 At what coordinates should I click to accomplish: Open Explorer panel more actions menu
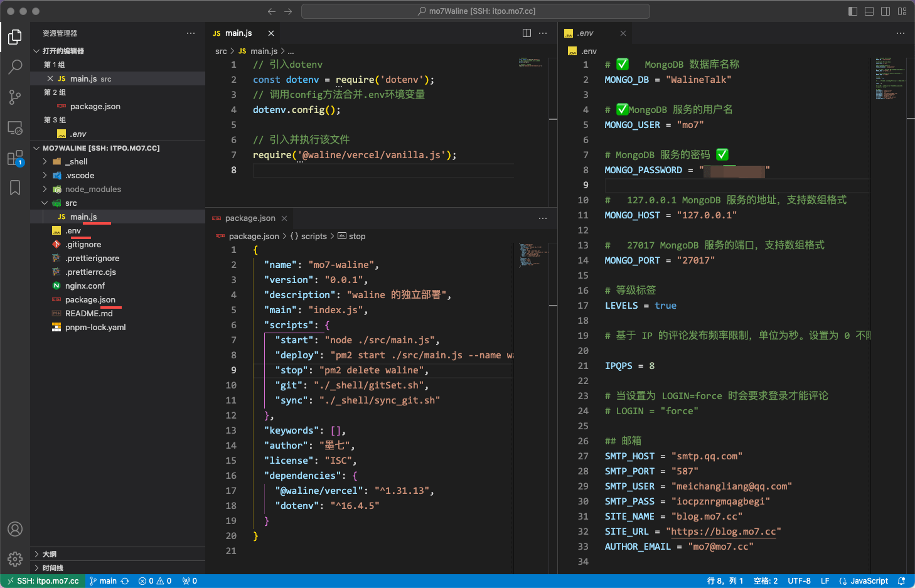click(191, 33)
